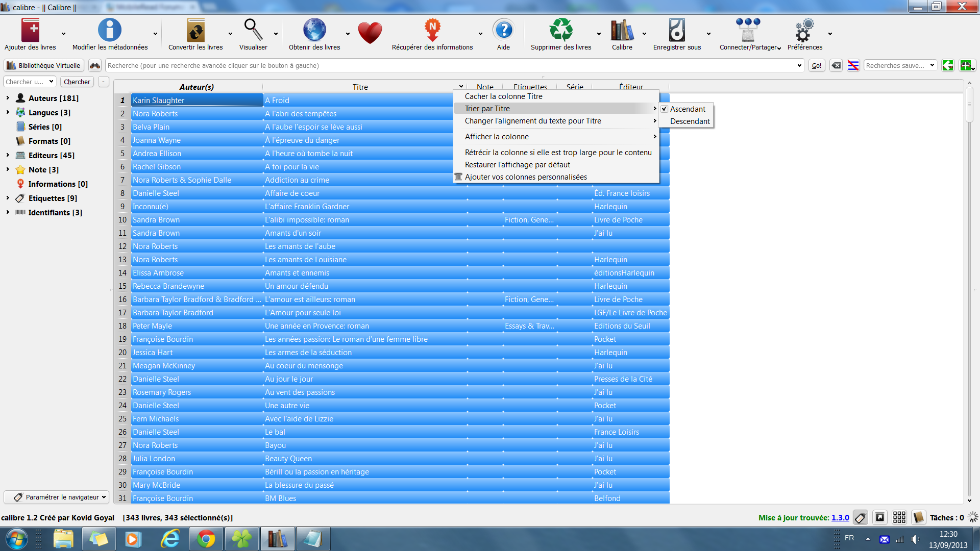Open the Visualiser magnifier tool
980x551 pixels.
point(253,30)
